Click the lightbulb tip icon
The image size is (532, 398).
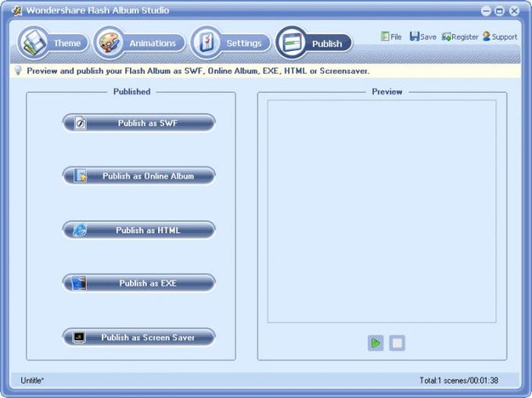tap(18, 70)
